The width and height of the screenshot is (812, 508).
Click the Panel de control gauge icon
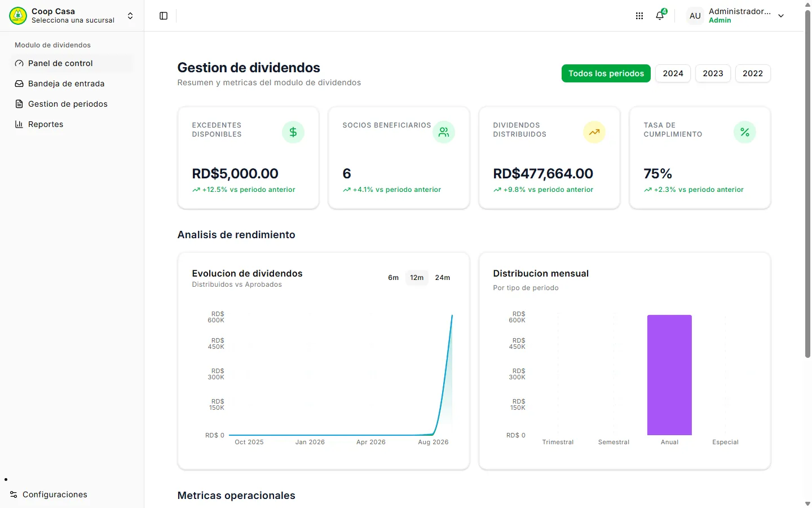[x=19, y=63]
